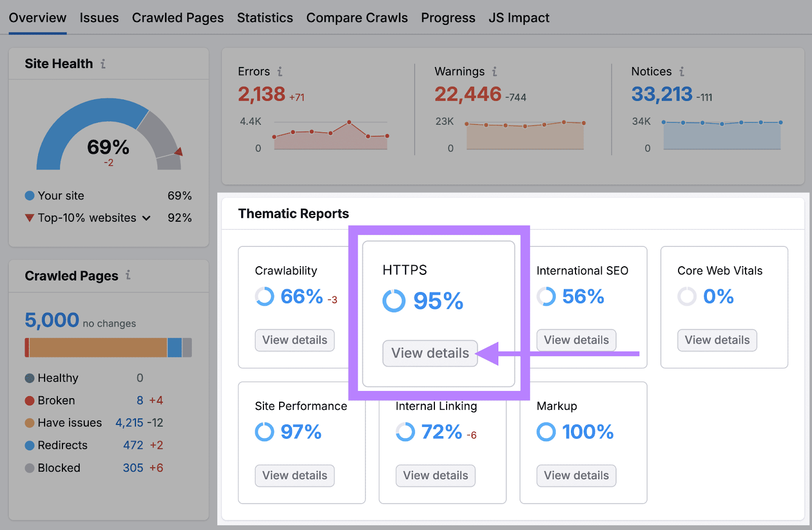Click the Markup progress ring icon

[546, 432]
